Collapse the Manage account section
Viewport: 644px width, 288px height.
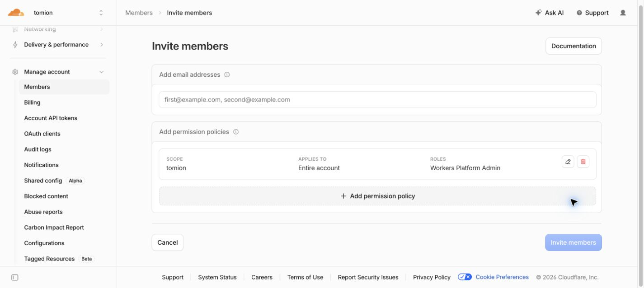pos(101,72)
